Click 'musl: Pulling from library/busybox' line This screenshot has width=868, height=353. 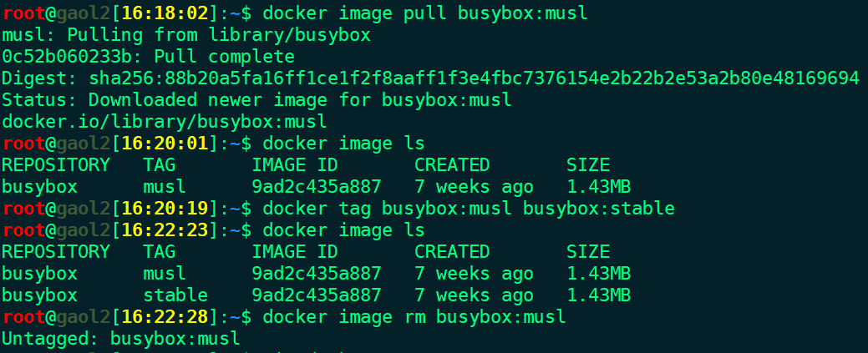186,35
